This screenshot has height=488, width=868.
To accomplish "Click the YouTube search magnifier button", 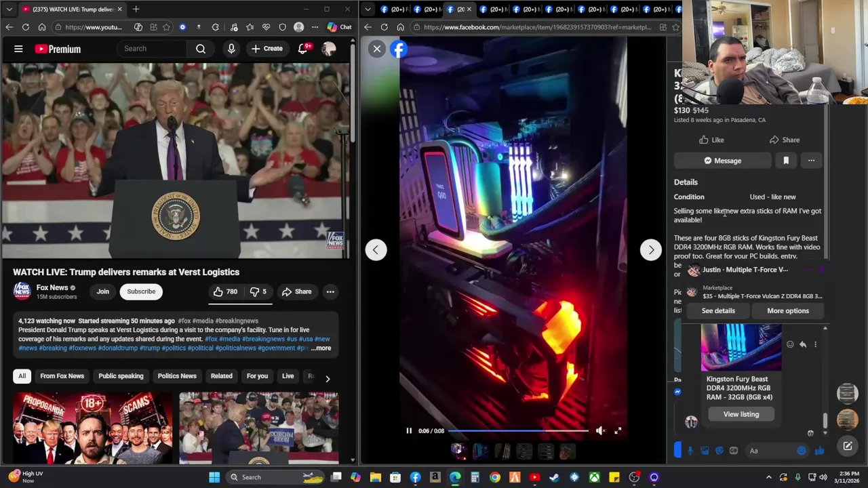I will (x=201, y=49).
